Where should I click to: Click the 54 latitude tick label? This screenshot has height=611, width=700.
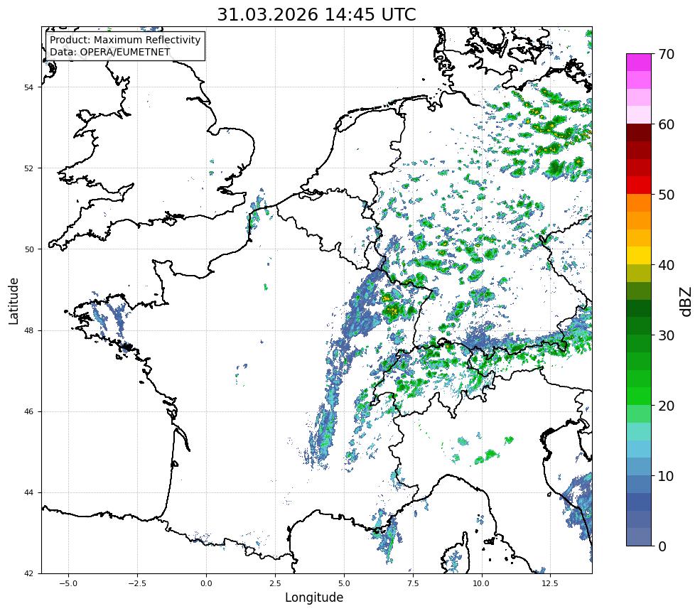point(28,87)
